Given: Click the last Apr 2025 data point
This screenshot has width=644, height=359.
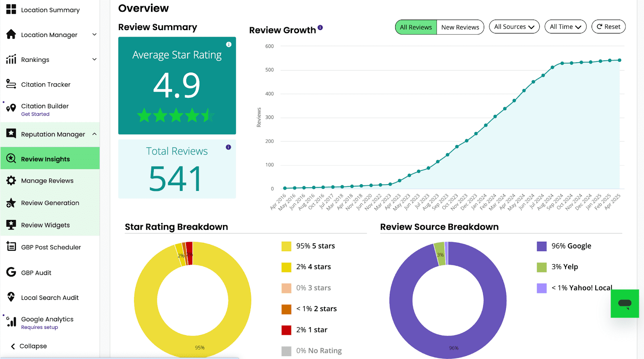Looking at the screenshot, I should point(619,60).
